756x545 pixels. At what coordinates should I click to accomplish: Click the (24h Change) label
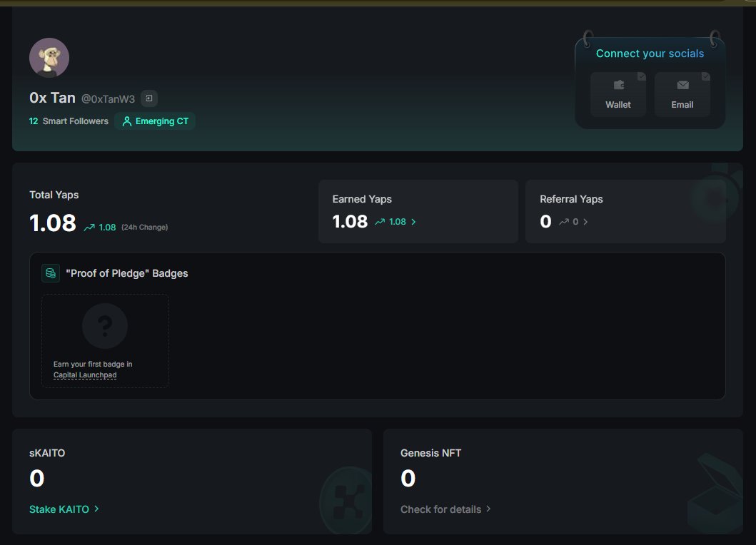point(145,227)
